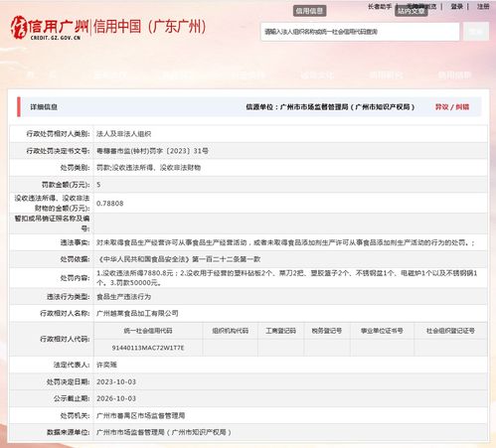The height and width of the screenshot is (448, 496).
Task: Click the penalty type value 罚款;没收违法所得
Action: pyautogui.click(x=148, y=168)
